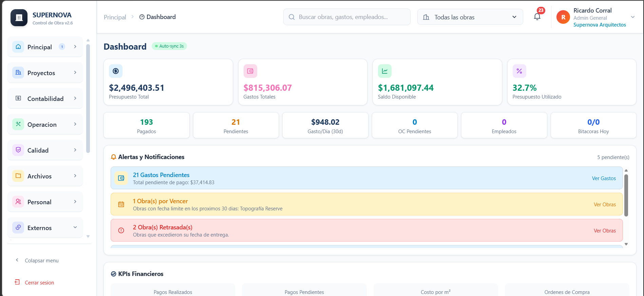Click the Ver Gastos link
Image resolution: width=644 pixels, height=296 pixels.
click(x=604, y=178)
